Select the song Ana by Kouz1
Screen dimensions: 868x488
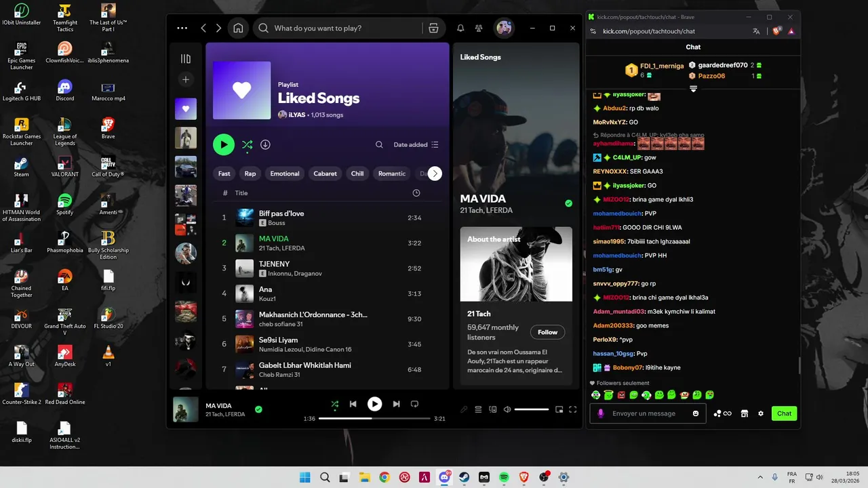328,293
